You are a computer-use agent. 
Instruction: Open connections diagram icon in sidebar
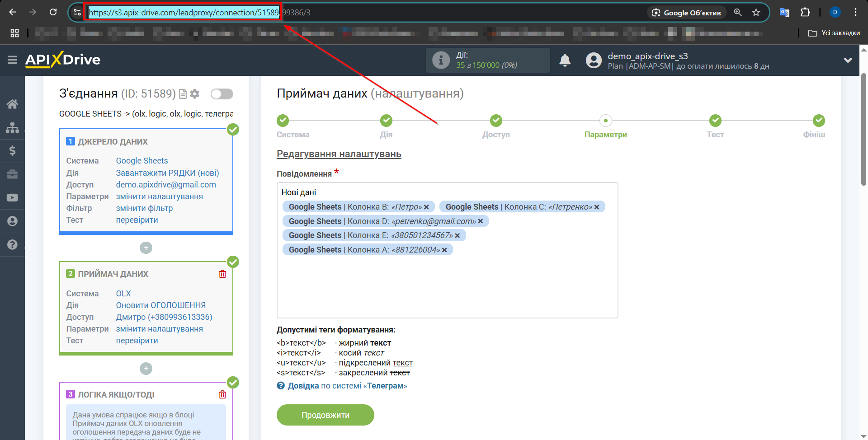click(x=12, y=127)
